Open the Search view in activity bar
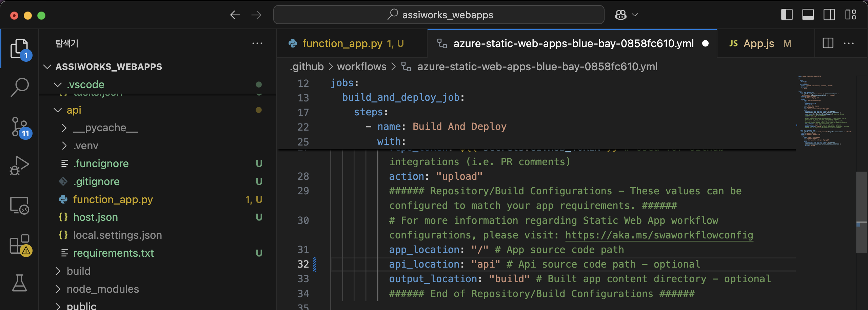The height and width of the screenshot is (310, 868). [20, 87]
